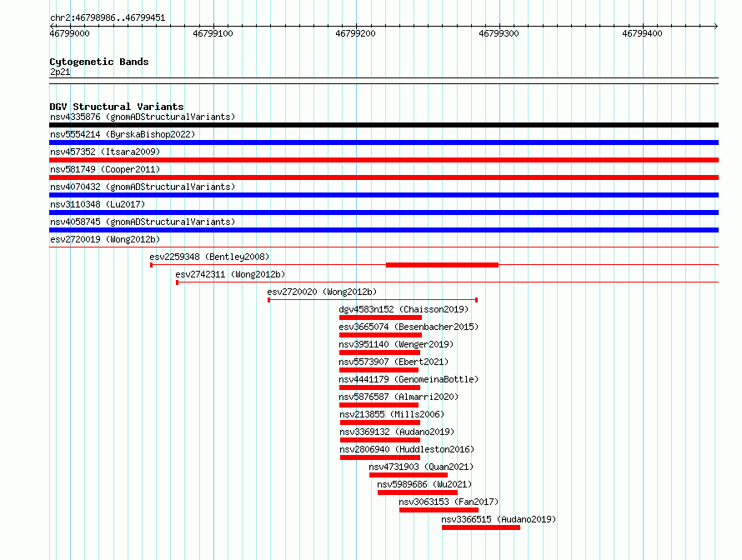Click ruler position 46799200
742x560 pixels.
(x=355, y=33)
